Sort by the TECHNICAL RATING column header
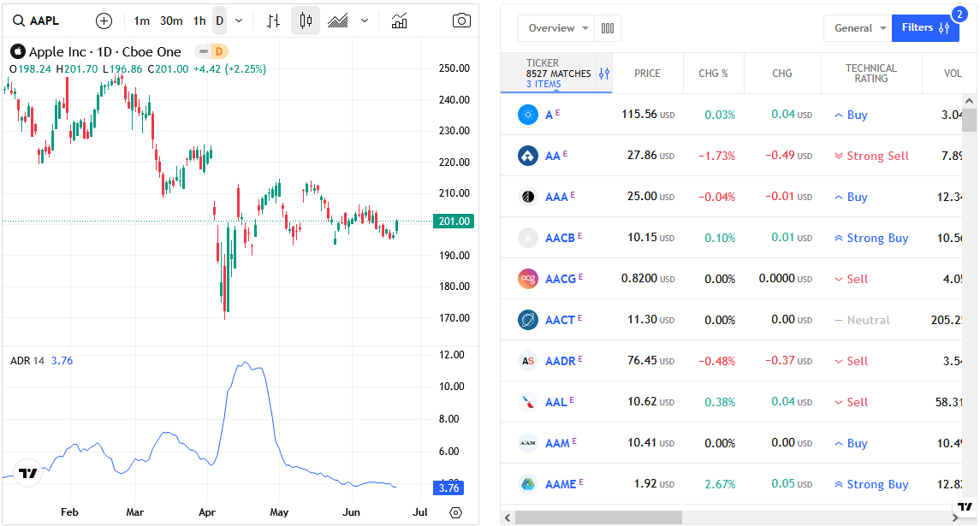 pos(870,74)
